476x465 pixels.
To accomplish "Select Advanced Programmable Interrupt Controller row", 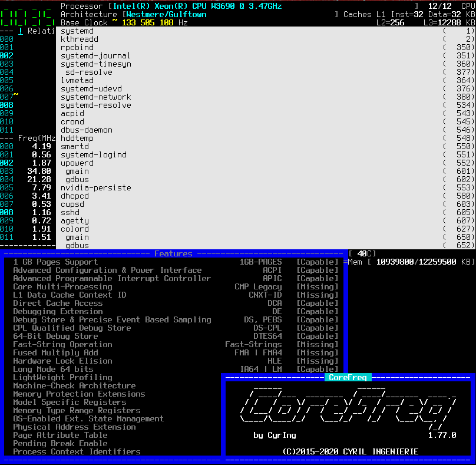I will pyautogui.click(x=176, y=278).
